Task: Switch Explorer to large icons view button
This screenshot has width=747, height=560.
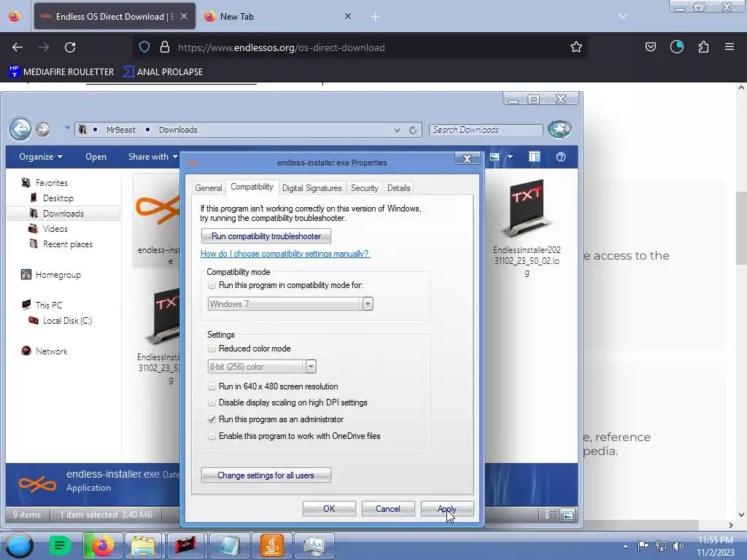Action: [x=568, y=515]
